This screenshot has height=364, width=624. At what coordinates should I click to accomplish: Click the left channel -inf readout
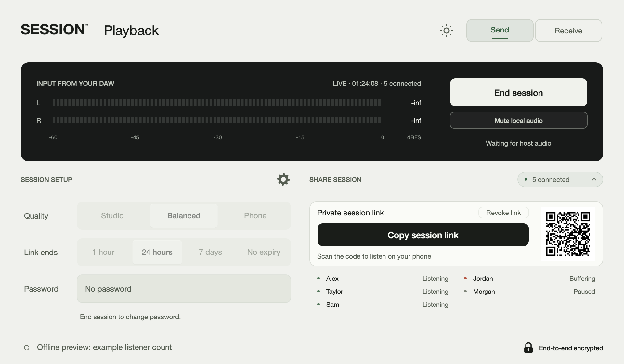(x=416, y=103)
